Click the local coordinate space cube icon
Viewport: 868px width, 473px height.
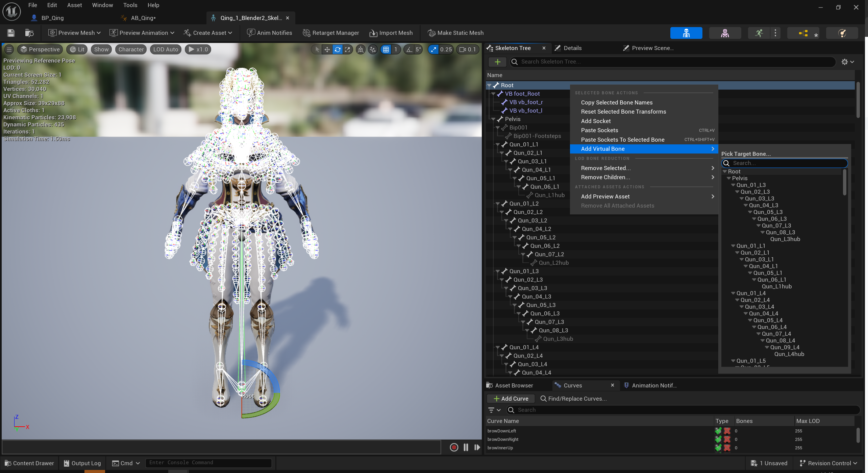(361, 50)
